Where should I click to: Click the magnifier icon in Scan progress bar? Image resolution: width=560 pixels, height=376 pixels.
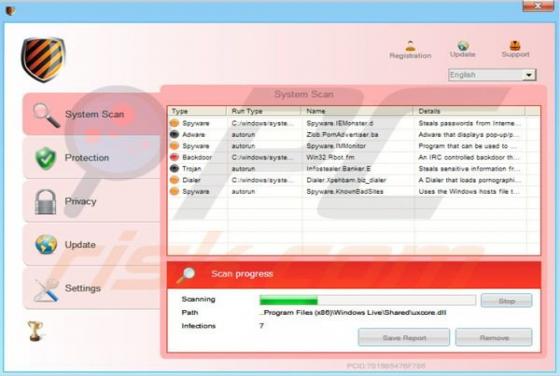(186, 275)
